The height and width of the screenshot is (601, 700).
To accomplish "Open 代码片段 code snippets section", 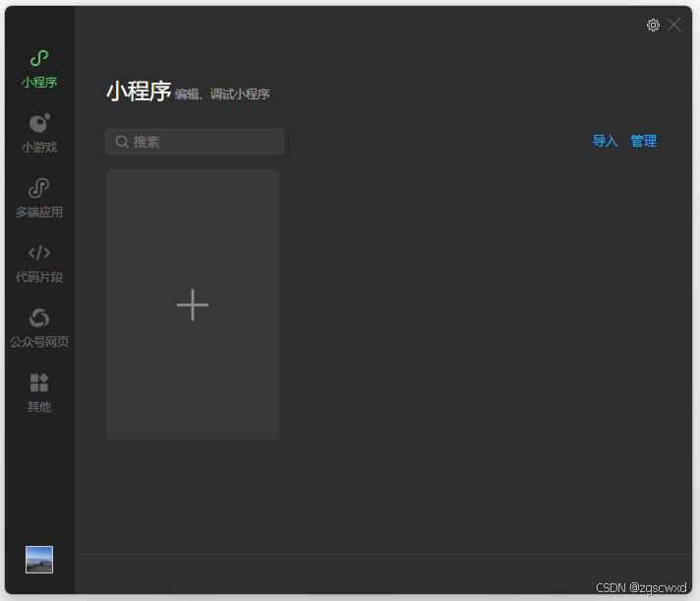I will pos(39,264).
